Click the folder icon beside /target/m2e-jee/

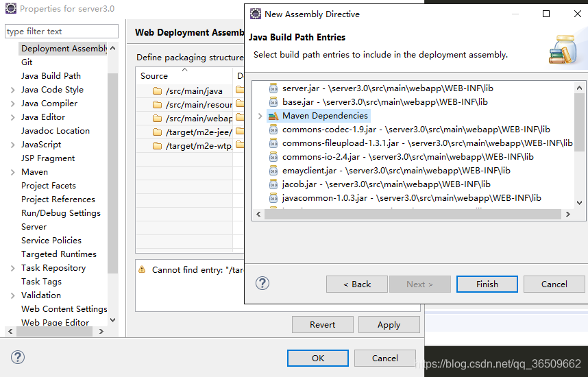[157, 132]
